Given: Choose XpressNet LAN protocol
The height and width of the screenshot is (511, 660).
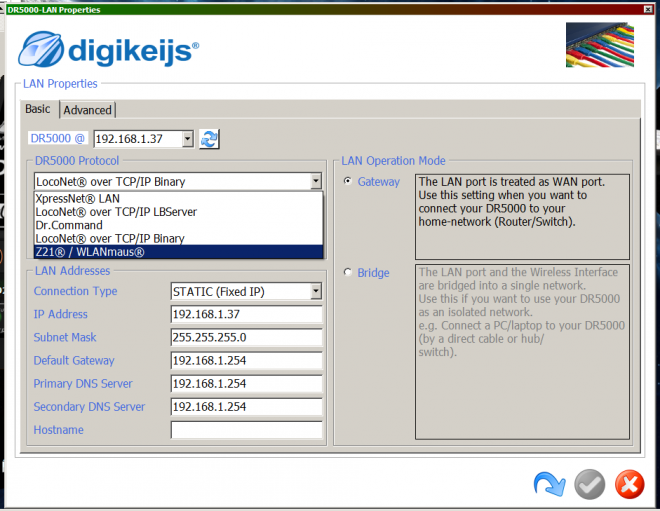Looking at the screenshot, I should point(178,198).
